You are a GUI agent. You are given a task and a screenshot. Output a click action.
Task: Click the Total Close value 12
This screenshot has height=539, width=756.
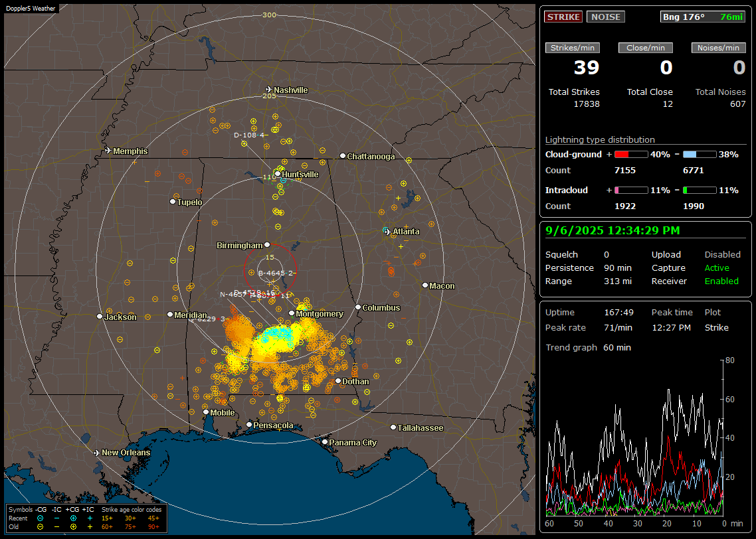(x=667, y=104)
